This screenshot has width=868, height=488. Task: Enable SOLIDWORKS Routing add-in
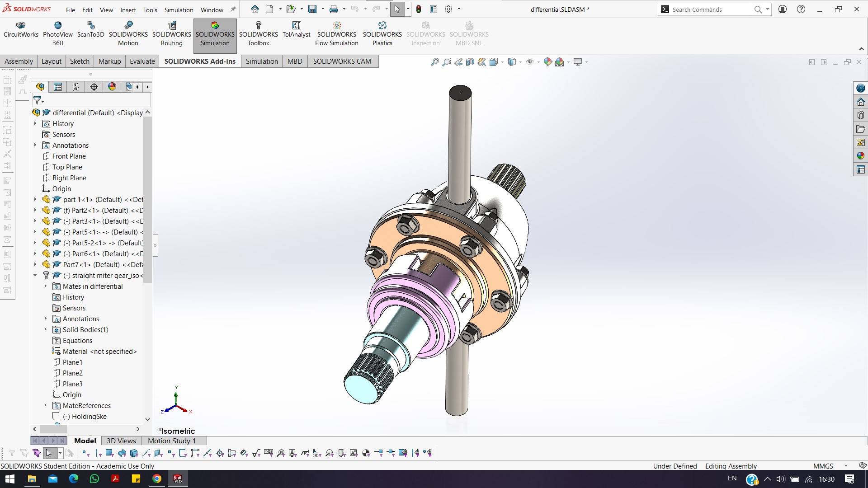point(172,33)
